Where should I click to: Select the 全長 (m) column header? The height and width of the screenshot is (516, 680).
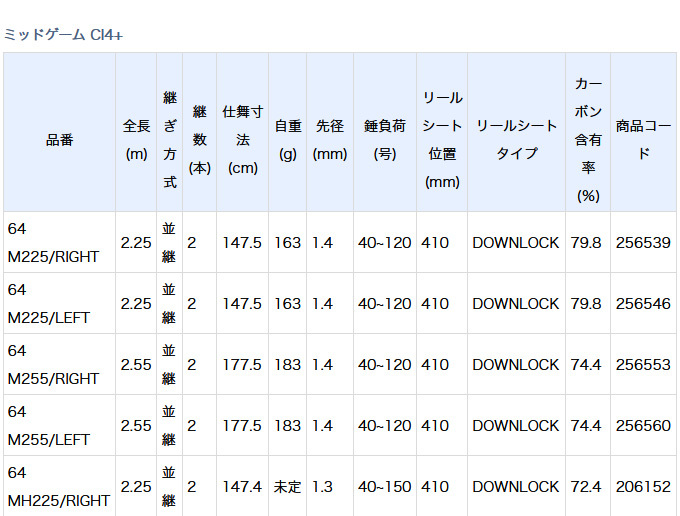(x=136, y=140)
